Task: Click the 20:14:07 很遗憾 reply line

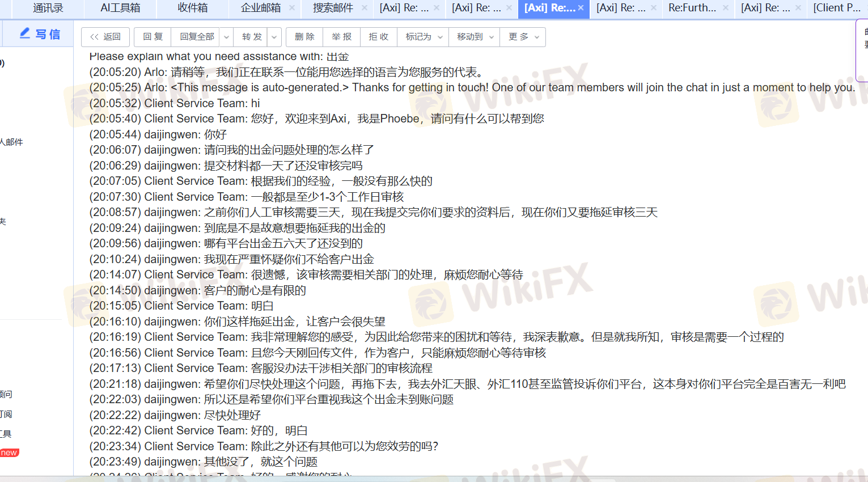Action: tap(306, 274)
